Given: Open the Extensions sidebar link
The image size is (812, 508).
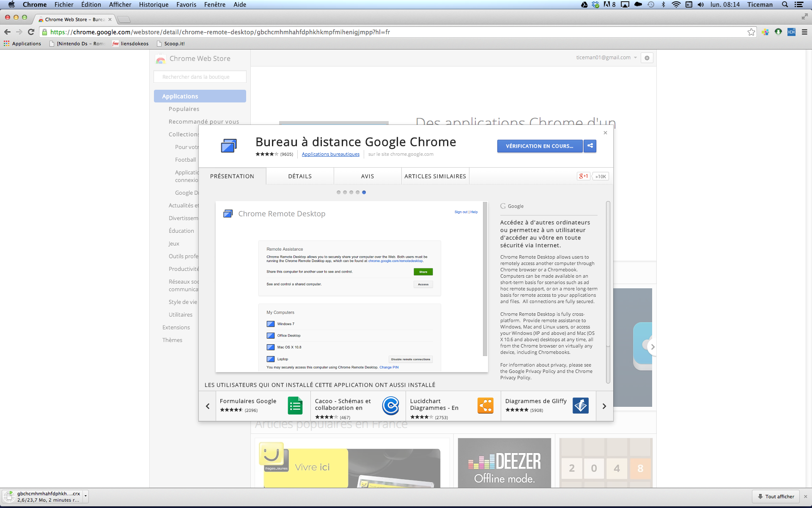Looking at the screenshot, I should pyautogui.click(x=176, y=327).
